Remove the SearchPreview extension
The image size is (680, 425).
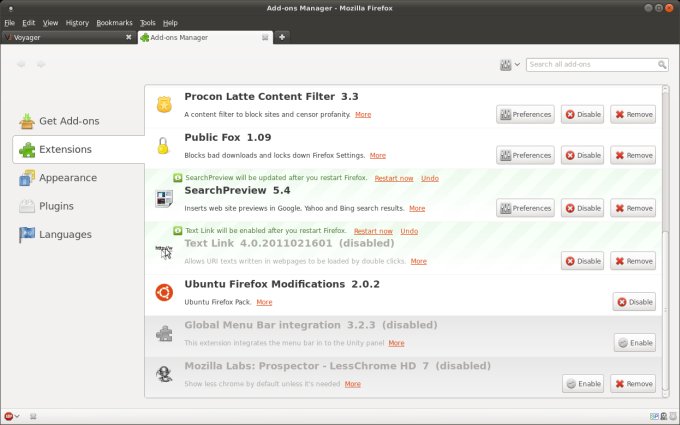pos(633,208)
